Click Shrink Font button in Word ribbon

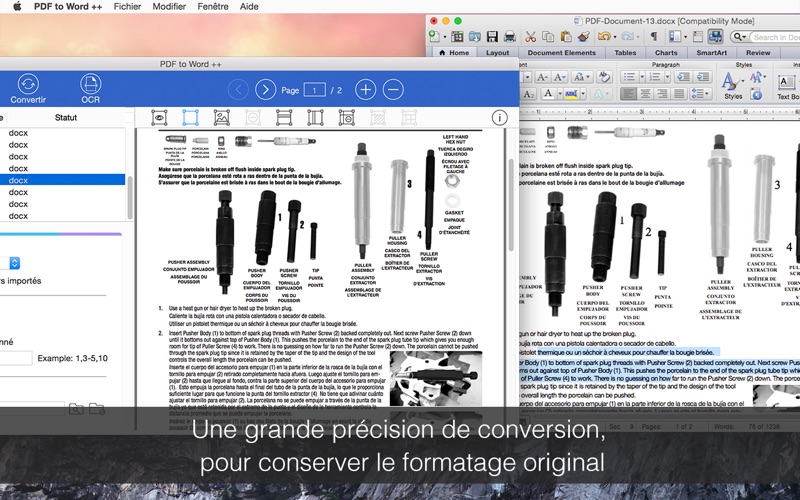[x=560, y=77]
